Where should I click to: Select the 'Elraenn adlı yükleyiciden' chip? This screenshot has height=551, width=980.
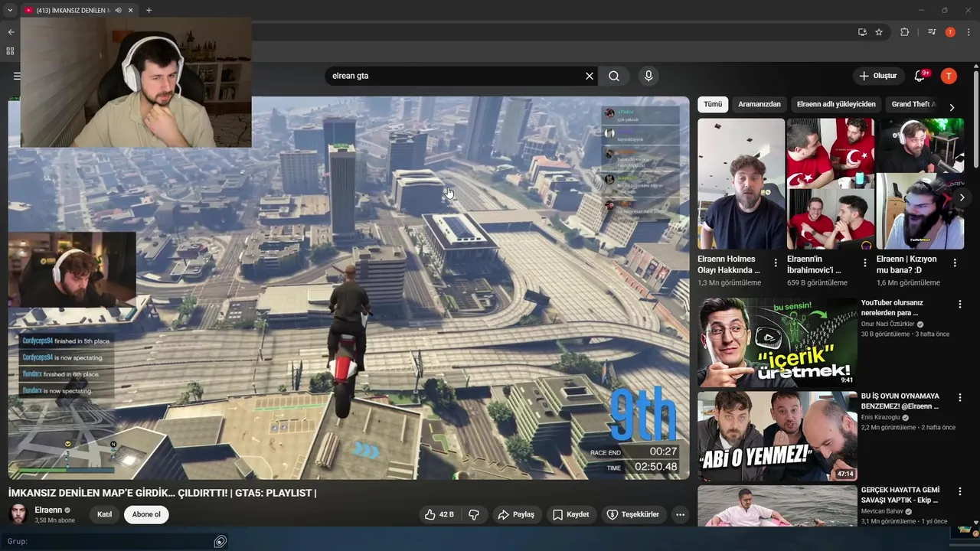836,104
